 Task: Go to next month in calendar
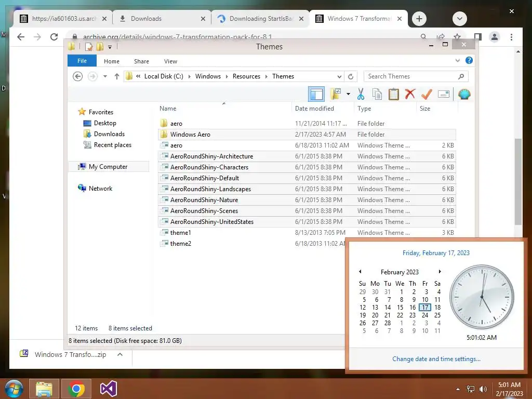[x=440, y=271]
